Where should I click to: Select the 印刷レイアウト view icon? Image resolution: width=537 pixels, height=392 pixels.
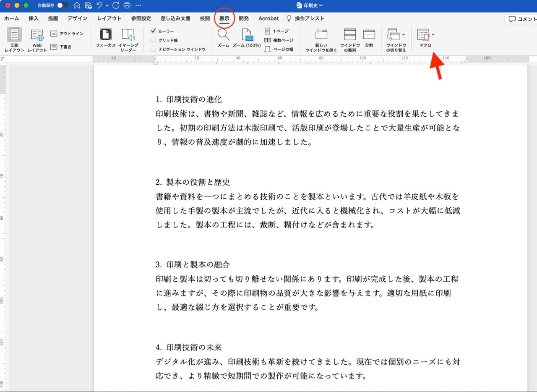(x=14, y=34)
